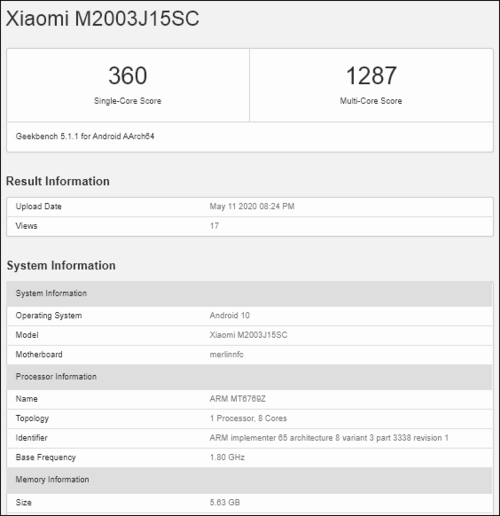Click the Geekbench 5.1.1 for Android AArch64 text

(85, 136)
